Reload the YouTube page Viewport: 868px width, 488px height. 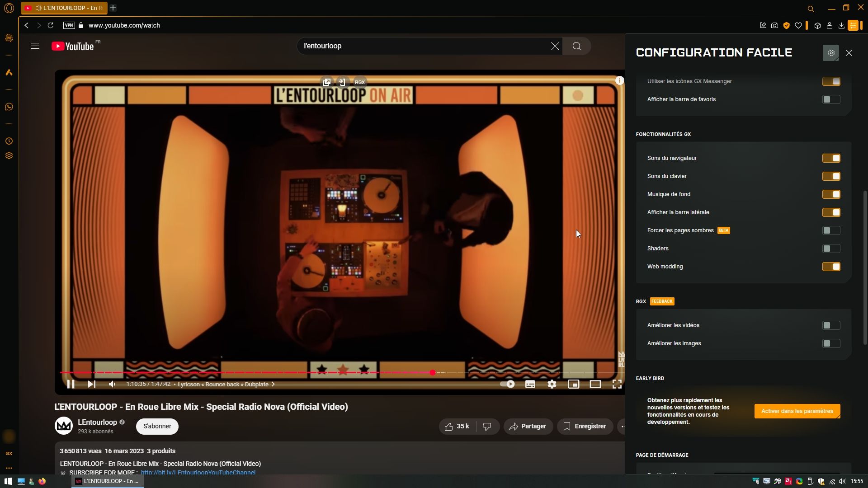[x=51, y=25]
